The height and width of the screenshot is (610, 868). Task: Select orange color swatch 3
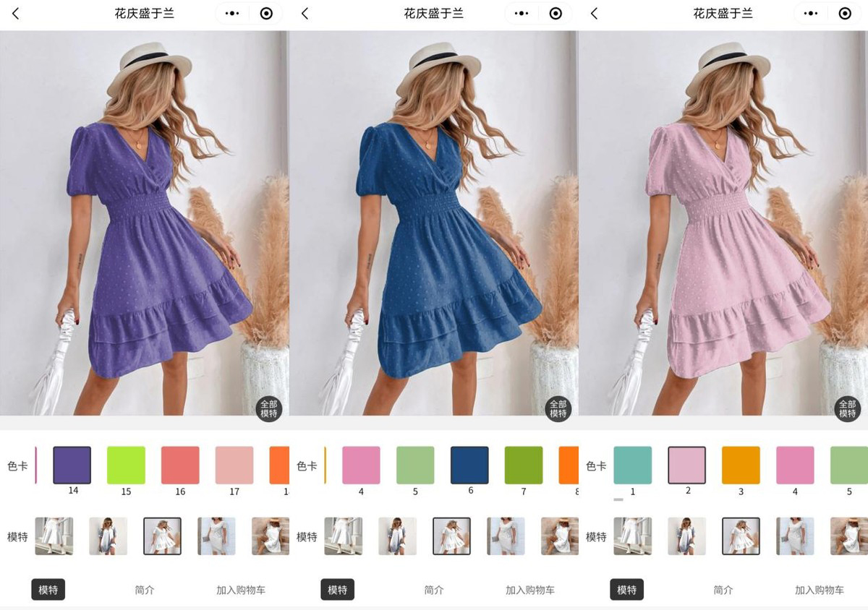[x=741, y=465]
